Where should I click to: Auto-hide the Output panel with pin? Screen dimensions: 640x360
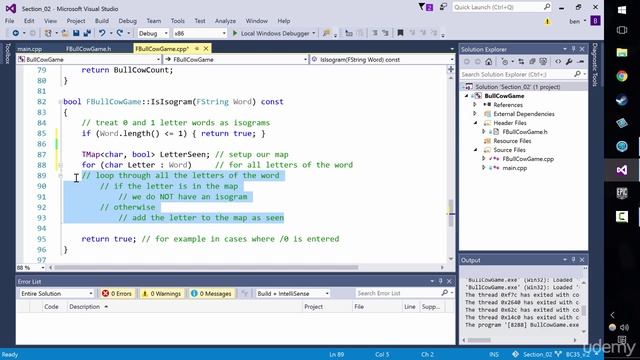pyautogui.click(x=573, y=260)
